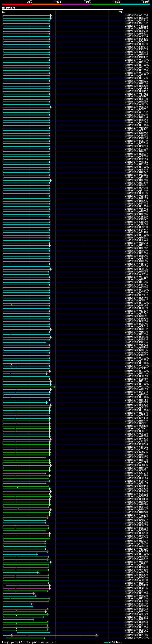This screenshot has width=152, height=644.
Task: Open hit UniRef100_Q013Y5
Action: point(136,635)
